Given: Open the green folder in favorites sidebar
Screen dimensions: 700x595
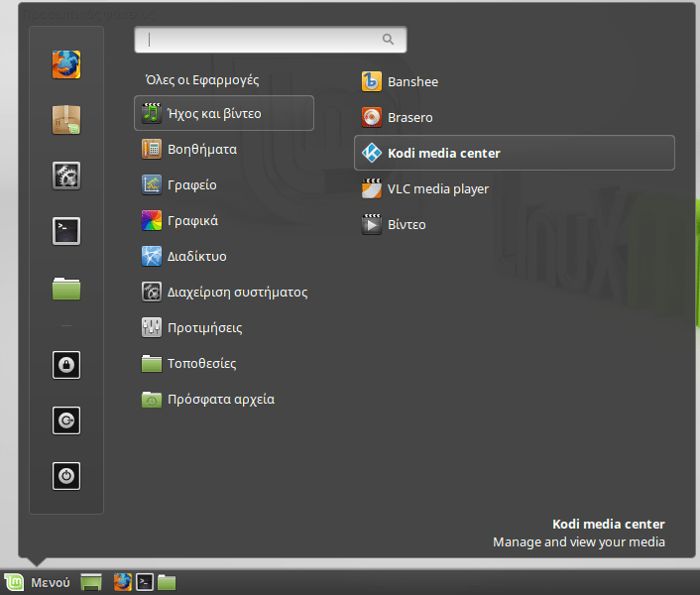Looking at the screenshot, I should click(x=66, y=289).
